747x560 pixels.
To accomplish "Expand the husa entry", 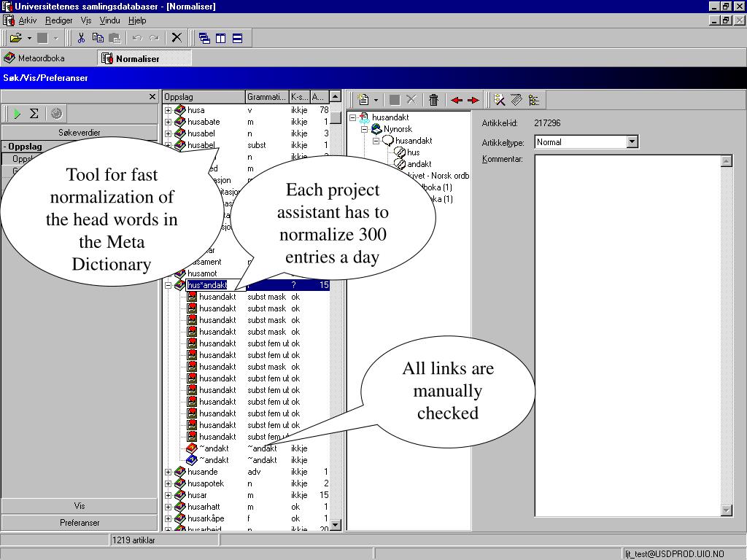I will 169,110.
